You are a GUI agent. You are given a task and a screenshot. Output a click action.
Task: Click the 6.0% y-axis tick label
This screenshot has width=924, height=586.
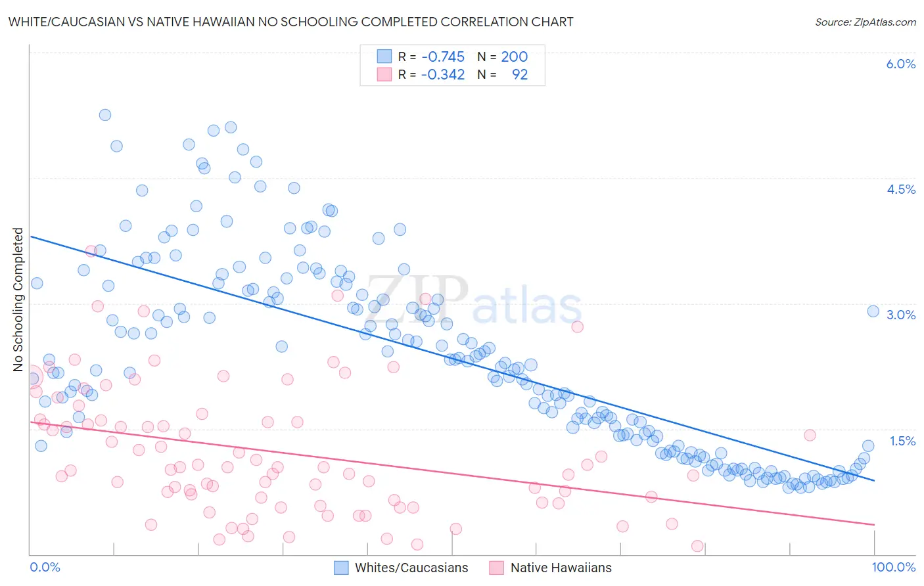[x=900, y=64]
